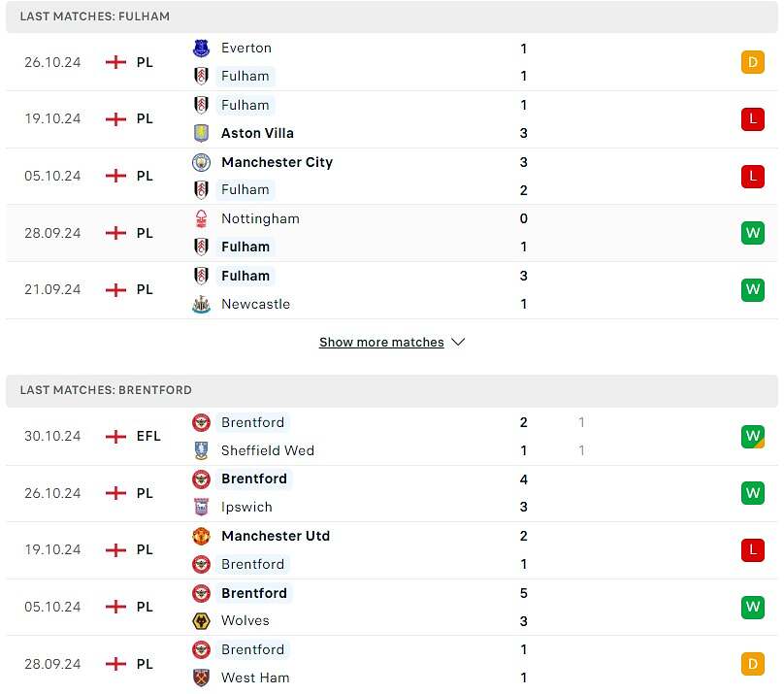The image size is (784, 694).
Task: Click the draw badge for Everton match
Action: (752, 62)
